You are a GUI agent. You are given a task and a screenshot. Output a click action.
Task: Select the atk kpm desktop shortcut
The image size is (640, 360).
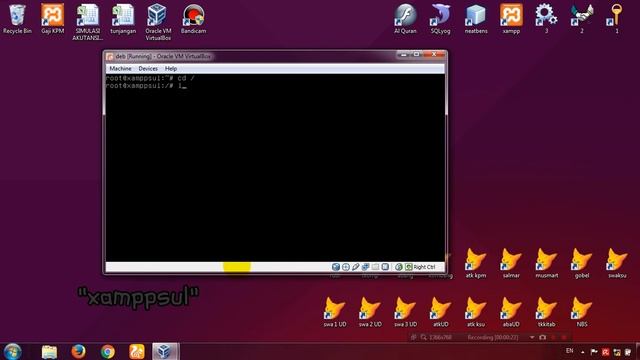tap(476, 263)
